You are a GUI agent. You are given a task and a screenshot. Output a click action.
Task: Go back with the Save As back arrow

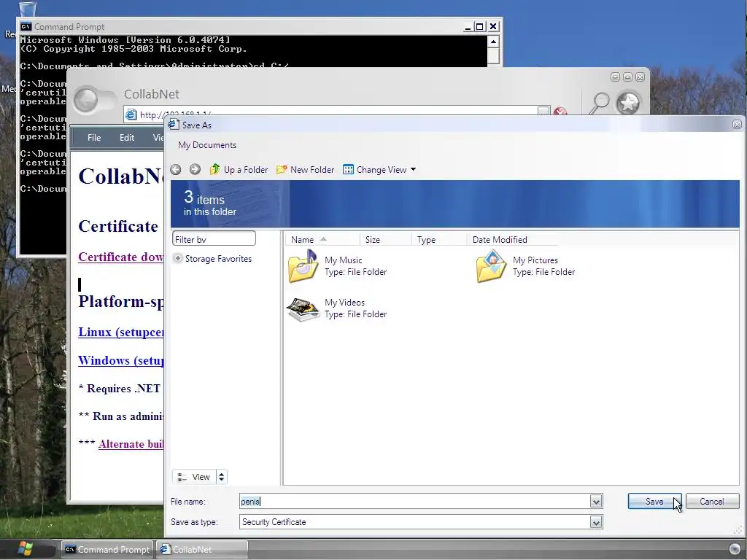[176, 169]
